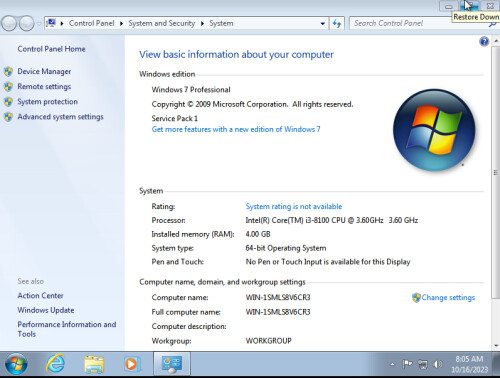Click 64-bit Operating System text

pyautogui.click(x=286, y=248)
